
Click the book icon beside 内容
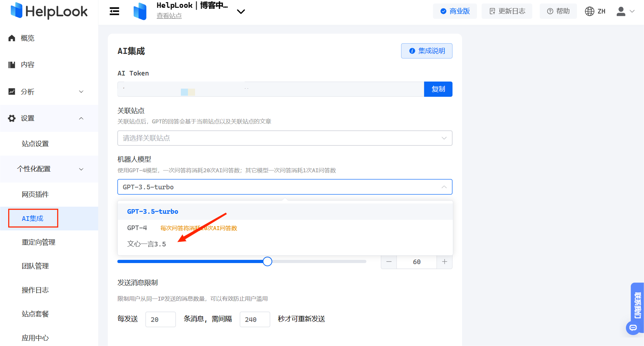click(12, 65)
